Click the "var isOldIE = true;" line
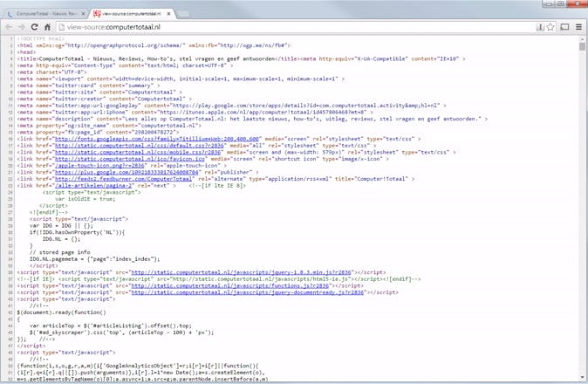The width and height of the screenshot is (588, 384). point(85,199)
